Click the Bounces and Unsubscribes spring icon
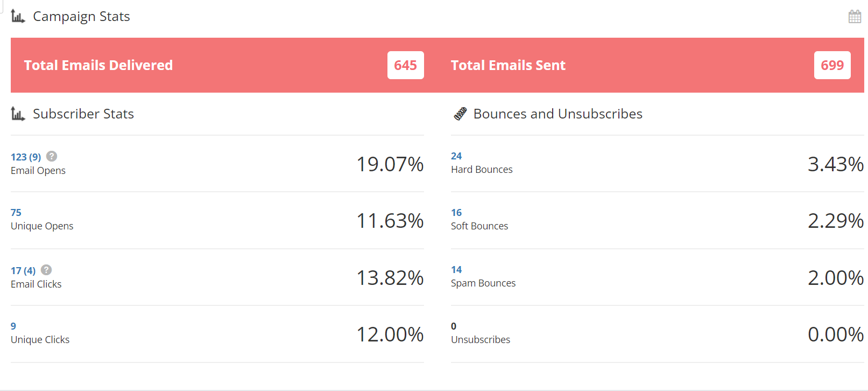Image resolution: width=868 pixels, height=391 pixels. (x=460, y=114)
